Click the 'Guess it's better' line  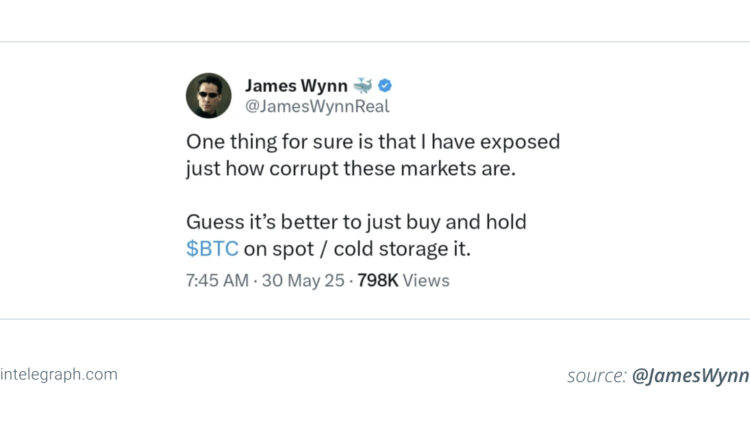pyautogui.click(x=356, y=222)
